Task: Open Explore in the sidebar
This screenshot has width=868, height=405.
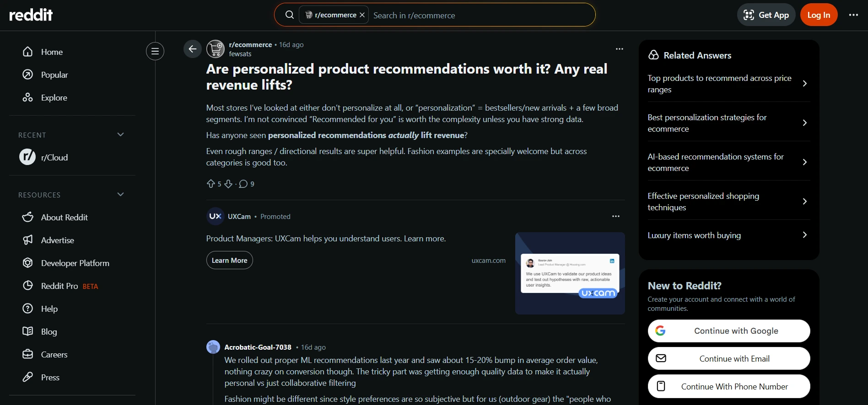Action: [x=54, y=97]
